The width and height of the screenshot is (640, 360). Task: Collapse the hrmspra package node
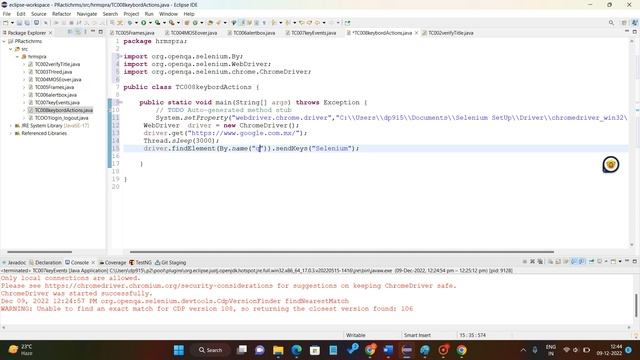tap(17, 57)
